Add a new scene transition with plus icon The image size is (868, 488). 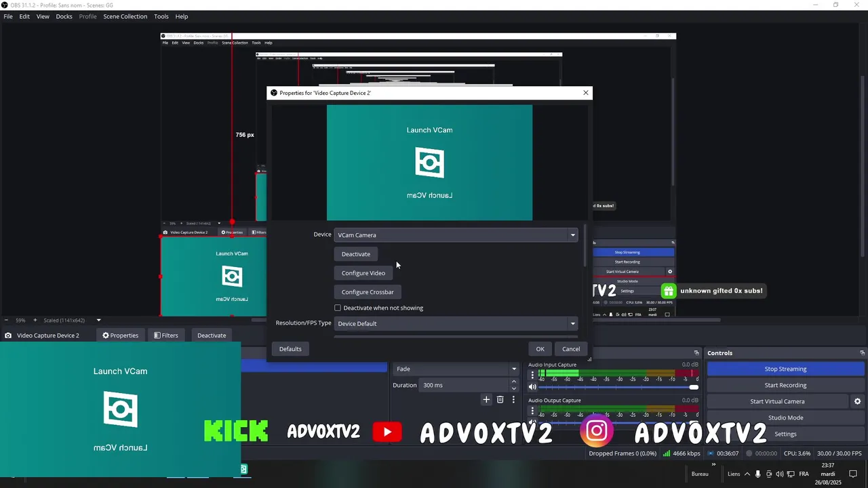click(486, 400)
